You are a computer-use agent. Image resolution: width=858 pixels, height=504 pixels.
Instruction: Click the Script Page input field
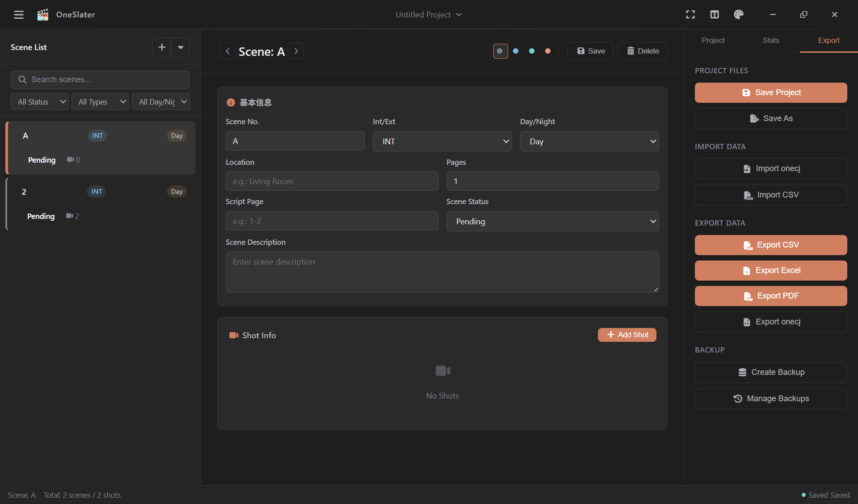point(332,221)
